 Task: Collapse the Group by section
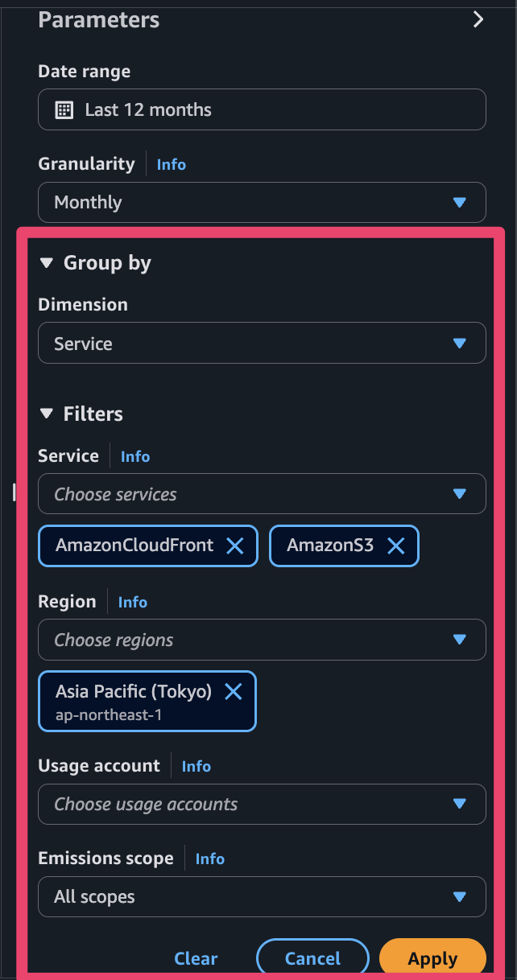click(x=47, y=263)
